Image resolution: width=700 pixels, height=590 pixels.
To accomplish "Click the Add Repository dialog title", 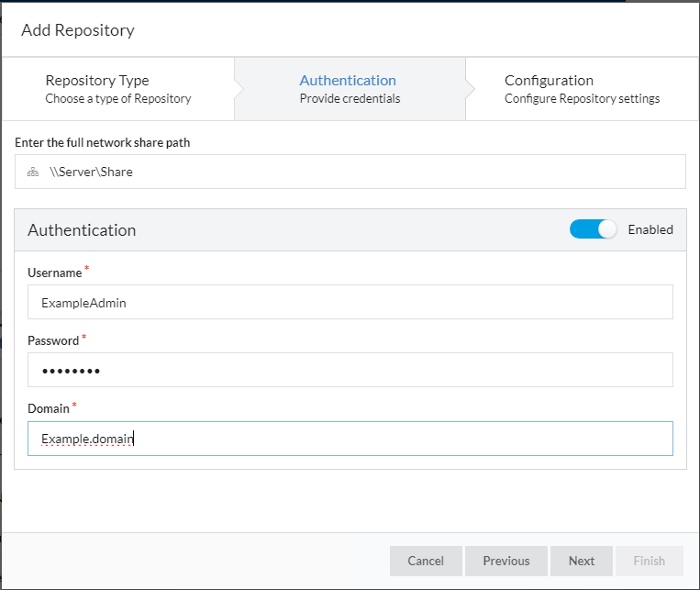I will [x=78, y=30].
